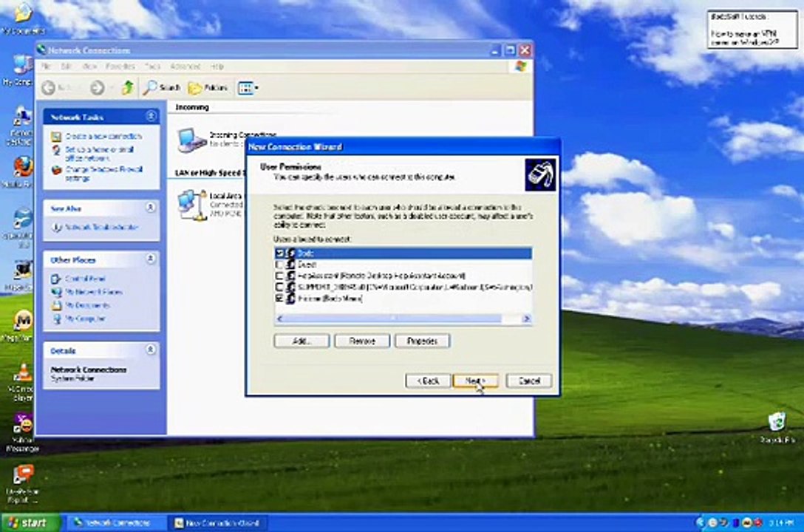The height and width of the screenshot is (532, 804).
Task: Toggle the Guest user checkbox
Action: point(279,265)
